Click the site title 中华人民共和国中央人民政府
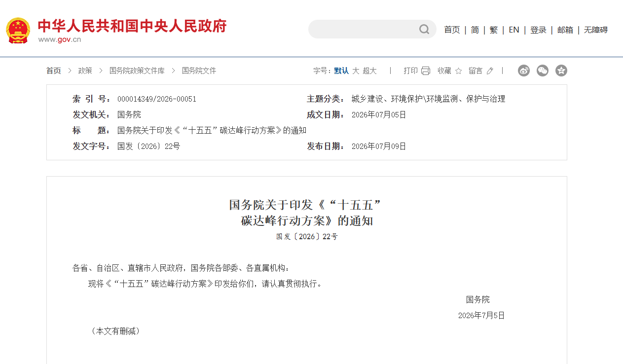Viewport: 623px width, 364px height. 132,26
